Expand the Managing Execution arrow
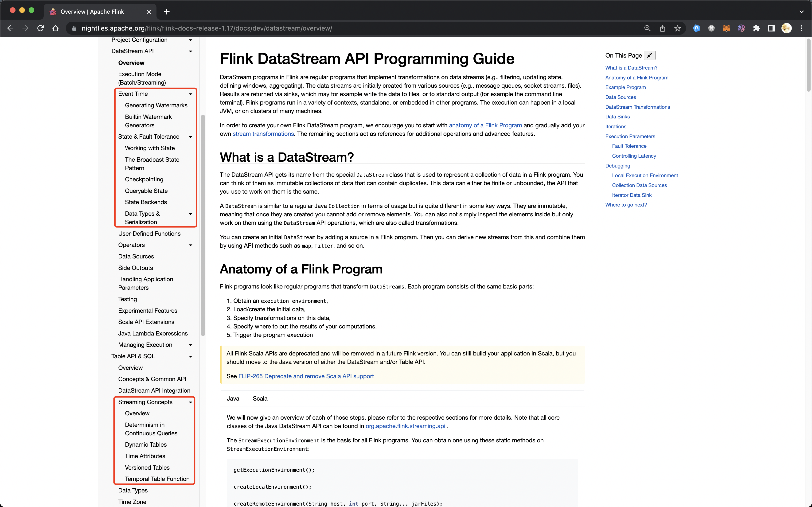 190,345
